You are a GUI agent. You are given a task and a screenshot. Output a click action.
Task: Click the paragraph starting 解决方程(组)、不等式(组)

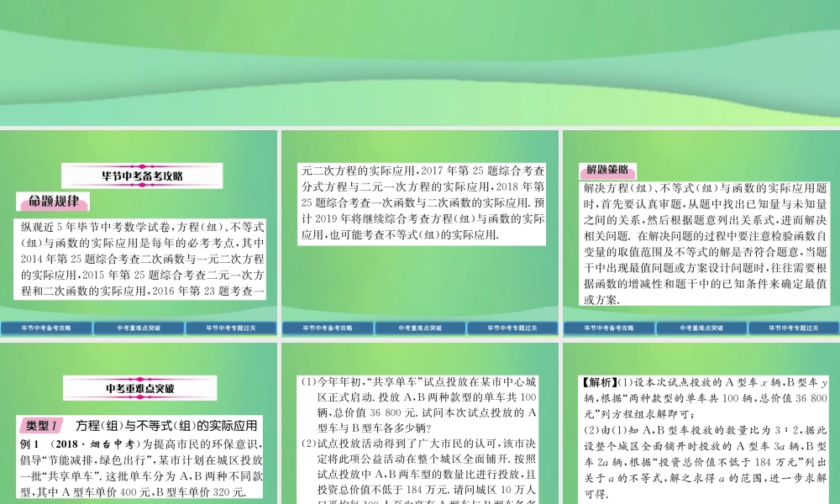[705, 244]
